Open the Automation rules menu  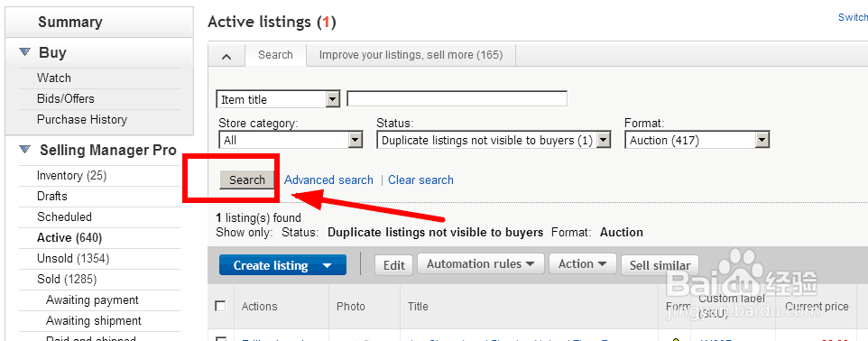481,264
